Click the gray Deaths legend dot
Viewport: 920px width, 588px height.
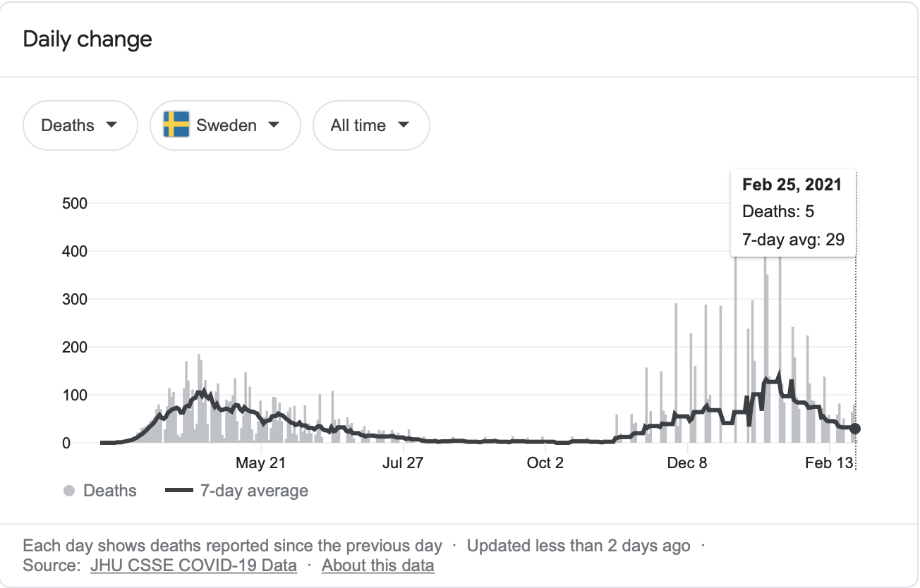(69, 491)
